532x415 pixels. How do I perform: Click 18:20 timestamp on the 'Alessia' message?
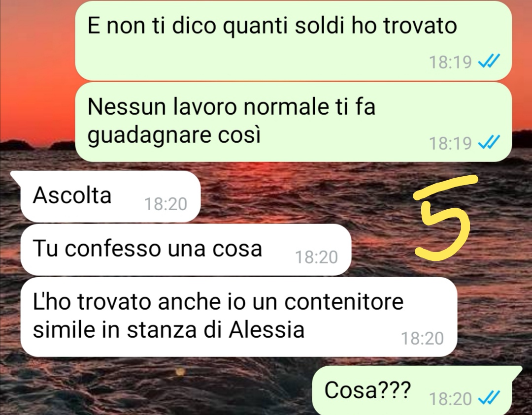coord(423,338)
